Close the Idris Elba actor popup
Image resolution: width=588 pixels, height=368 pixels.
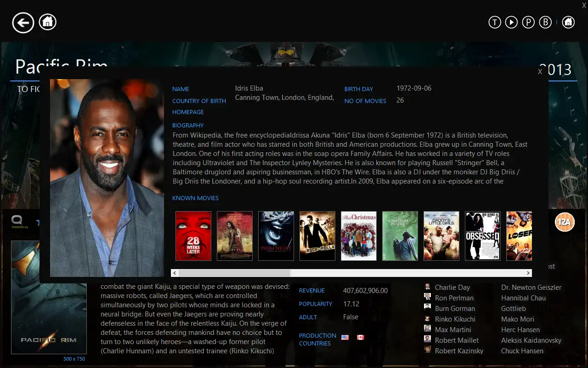[540, 71]
